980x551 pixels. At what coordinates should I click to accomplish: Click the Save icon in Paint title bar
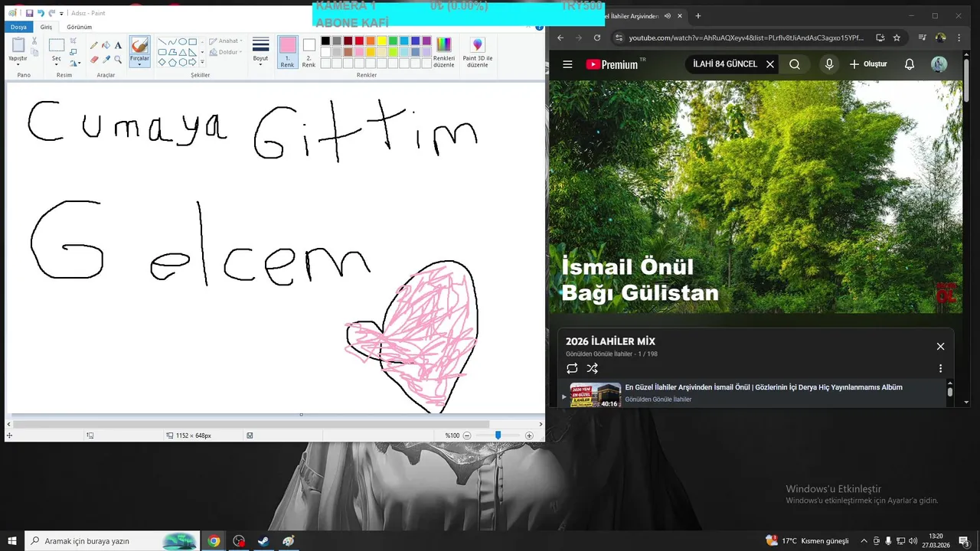(29, 13)
